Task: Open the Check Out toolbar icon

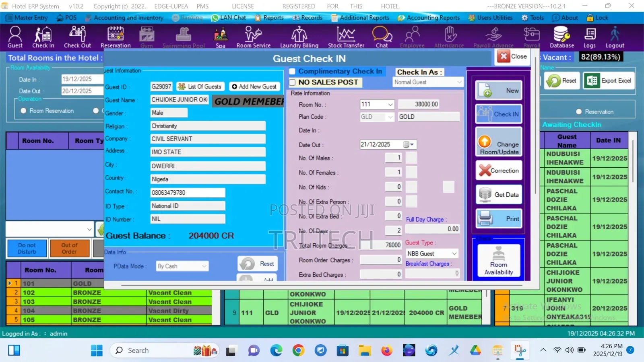Action: click(77, 37)
